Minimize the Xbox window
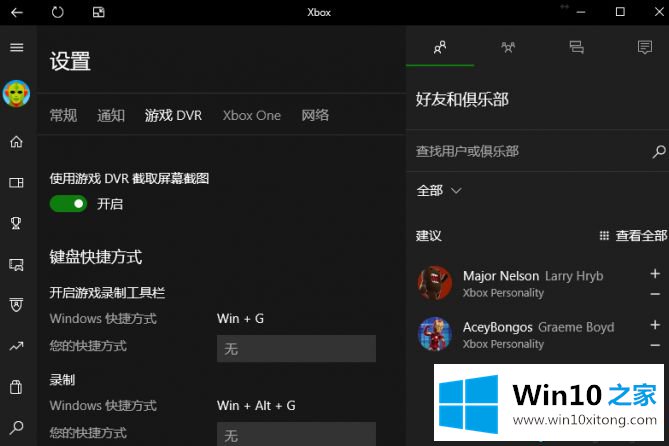Viewport: 669px width, 446px height. tap(581, 12)
